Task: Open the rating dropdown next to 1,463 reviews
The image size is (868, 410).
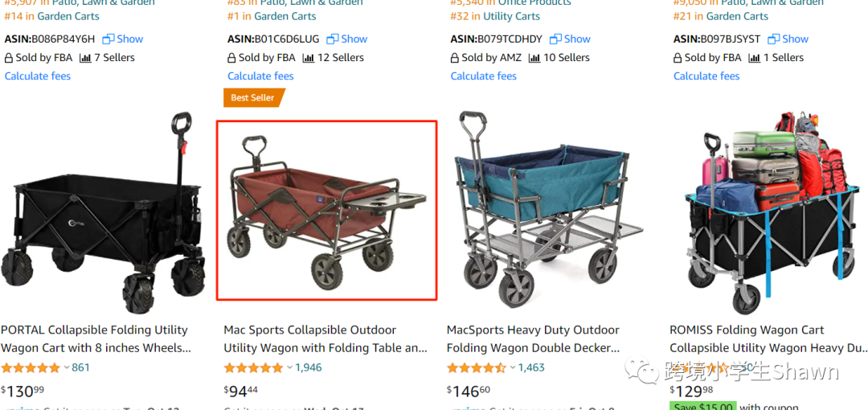Action: (x=513, y=368)
